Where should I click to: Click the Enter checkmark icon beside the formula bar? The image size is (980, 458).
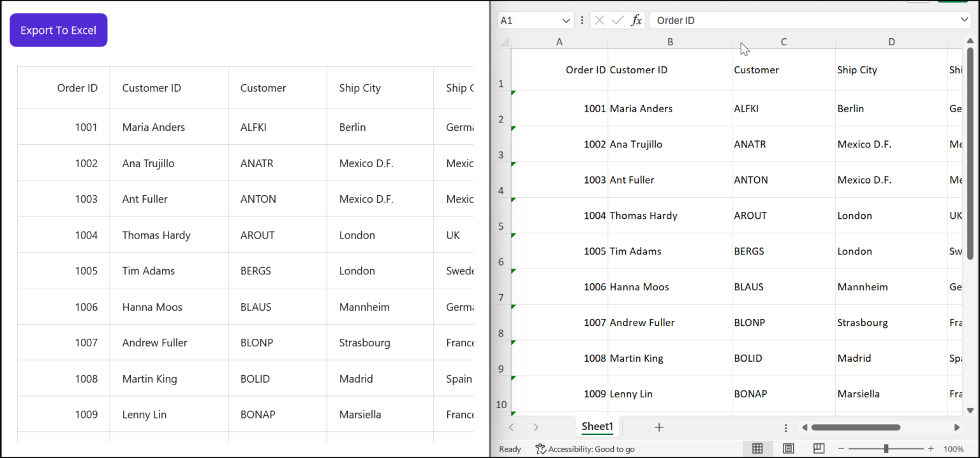point(617,20)
